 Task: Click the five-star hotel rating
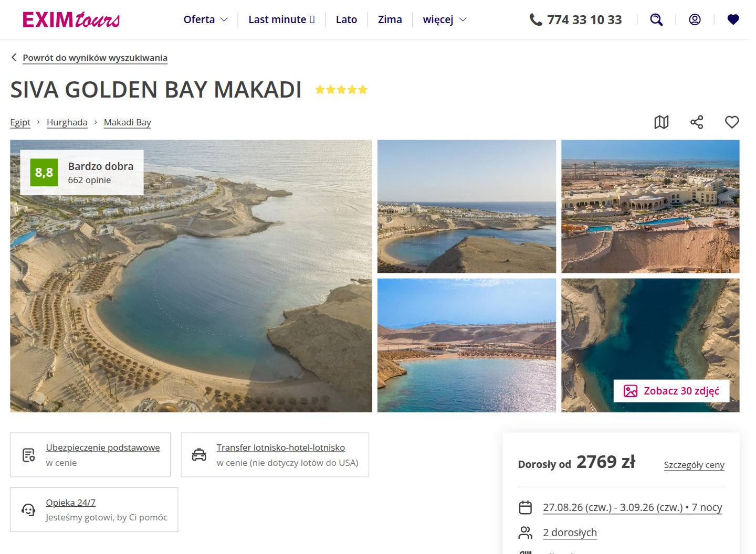(341, 90)
